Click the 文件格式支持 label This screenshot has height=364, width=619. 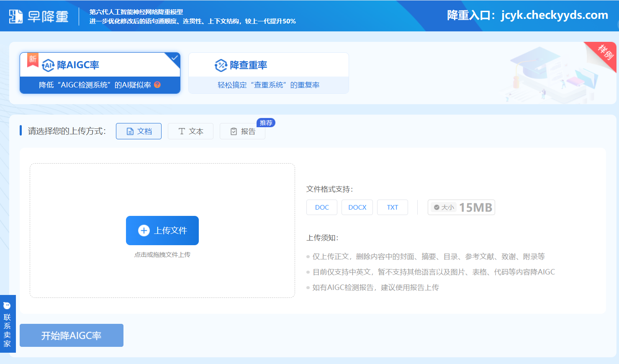click(x=330, y=189)
